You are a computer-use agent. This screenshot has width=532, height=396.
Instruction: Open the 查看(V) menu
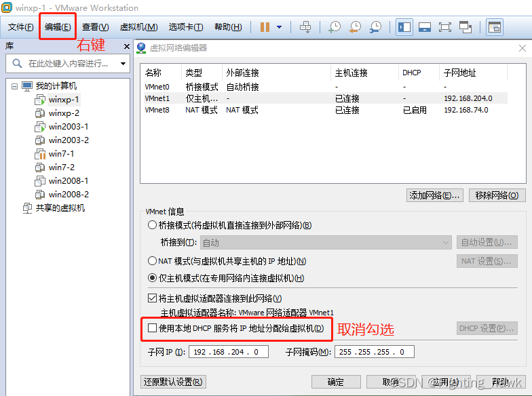tap(95, 27)
